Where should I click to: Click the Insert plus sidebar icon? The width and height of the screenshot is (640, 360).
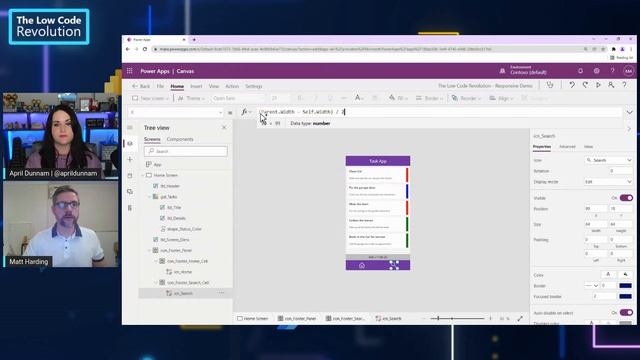(x=130, y=160)
